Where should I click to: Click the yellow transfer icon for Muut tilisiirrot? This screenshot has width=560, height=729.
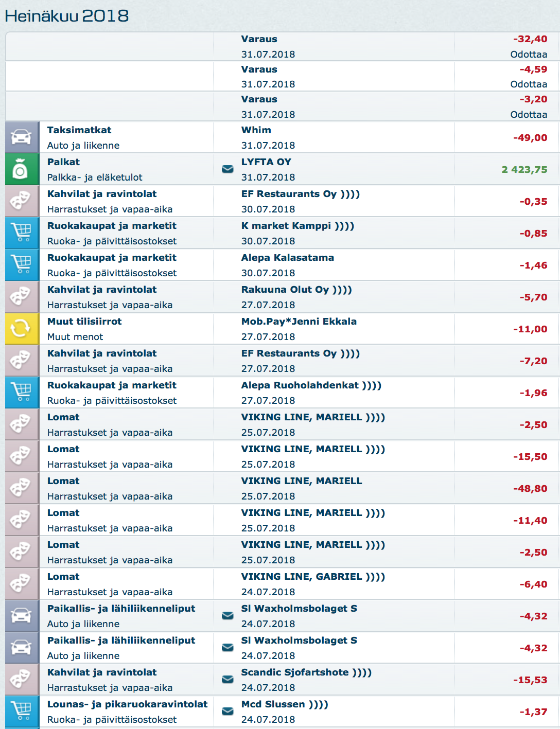coord(22,329)
